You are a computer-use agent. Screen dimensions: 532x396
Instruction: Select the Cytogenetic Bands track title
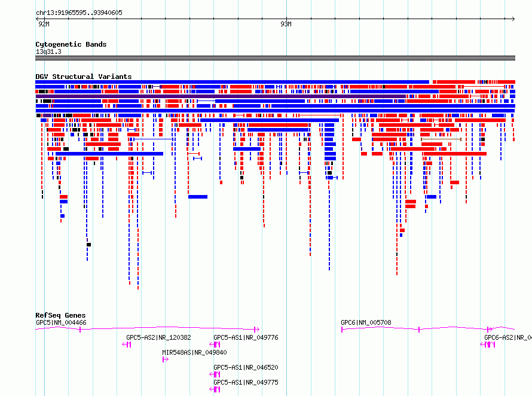(x=71, y=44)
